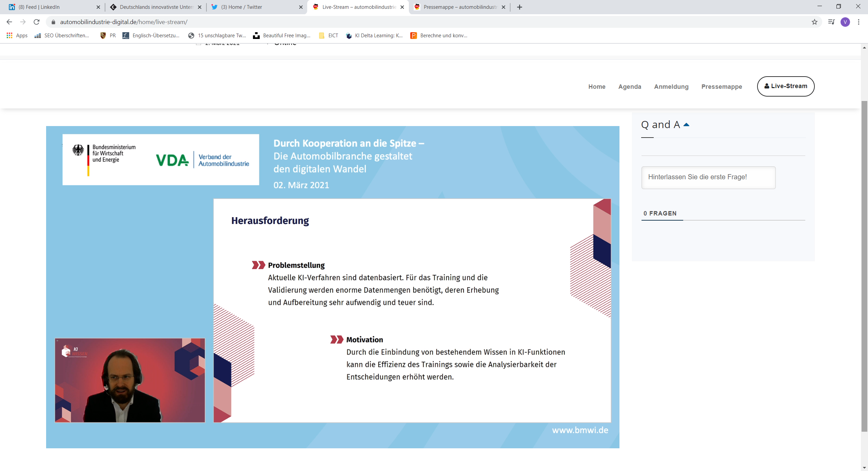Open the 15 unschlagbare Tw bookmark

217,36
